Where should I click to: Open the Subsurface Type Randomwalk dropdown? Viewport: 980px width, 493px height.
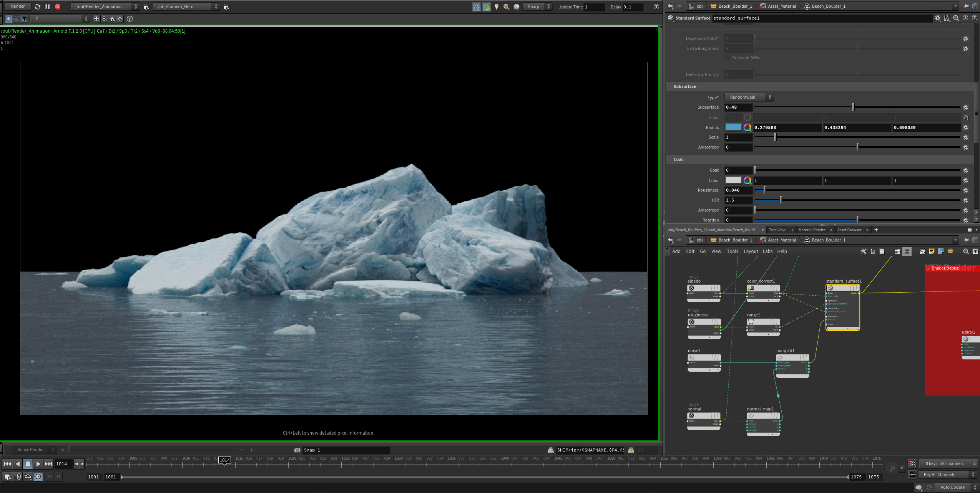(749, 97)
